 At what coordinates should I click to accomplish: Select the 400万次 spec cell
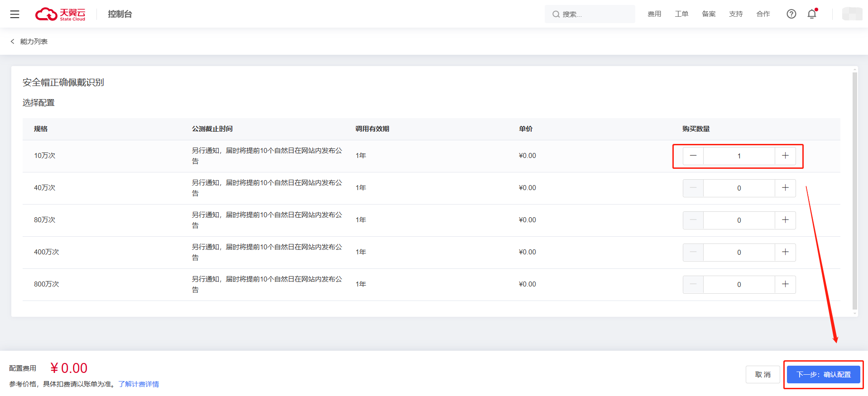(x=46, y=252)
